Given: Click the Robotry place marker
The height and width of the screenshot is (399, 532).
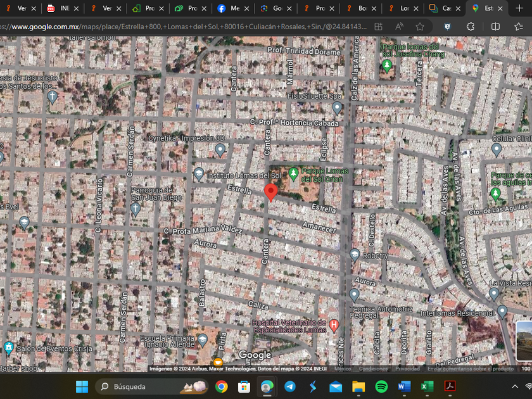Looking at the screenshot, I should click(x=355, y=255).
